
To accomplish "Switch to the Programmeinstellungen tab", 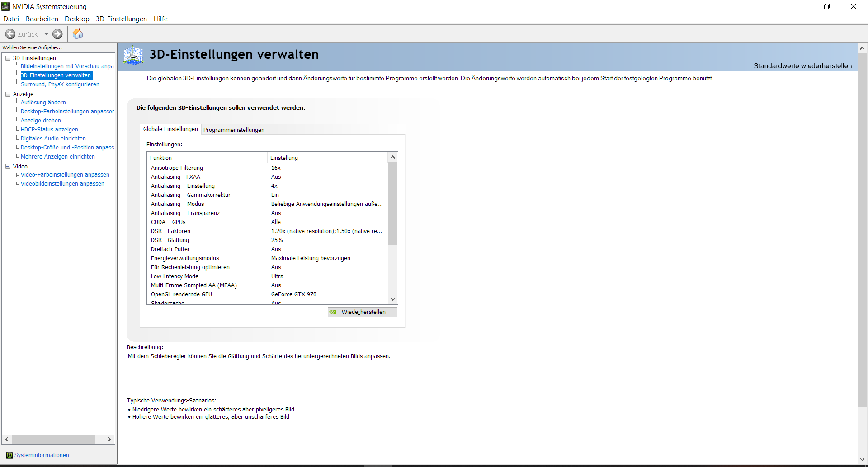I will pos(234,130).
